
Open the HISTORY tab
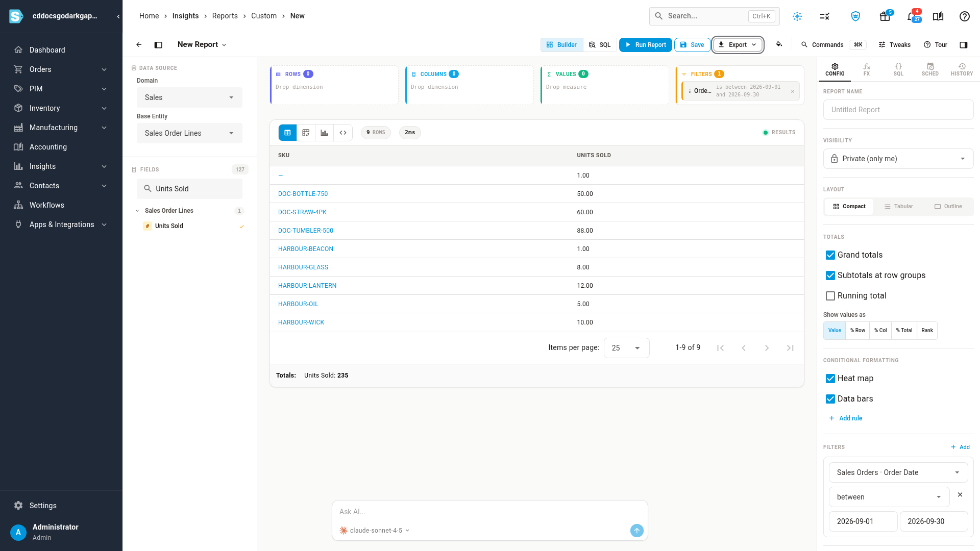[962, 69]
